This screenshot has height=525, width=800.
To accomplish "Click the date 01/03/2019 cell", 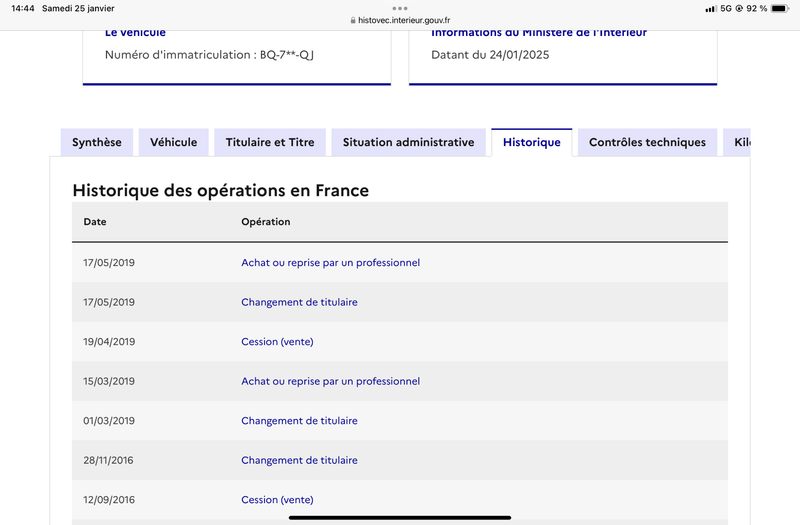I will (x=109, y=421).
